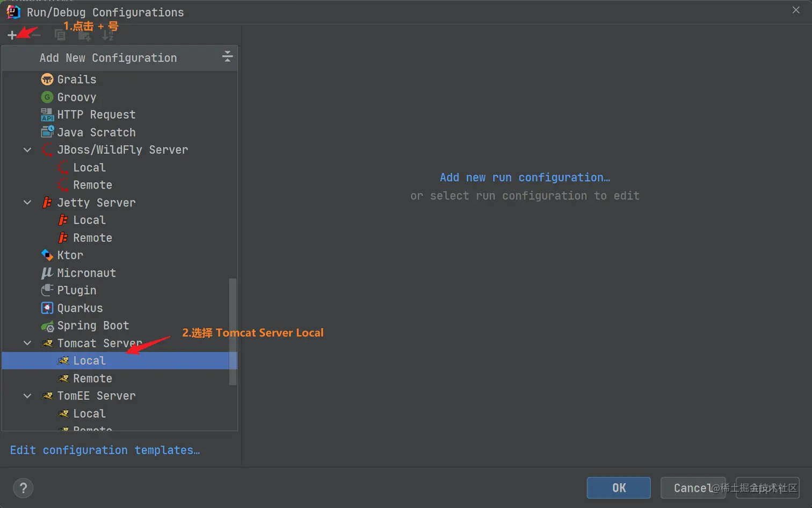Click the configuration list vertical scrollbar
Image resolution: width=812 pixels, height=508 pixels.
coord(233,331)
